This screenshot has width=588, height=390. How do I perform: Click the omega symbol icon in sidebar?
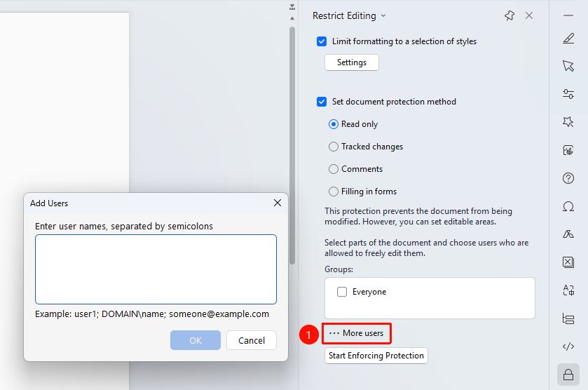click(568, 206)
